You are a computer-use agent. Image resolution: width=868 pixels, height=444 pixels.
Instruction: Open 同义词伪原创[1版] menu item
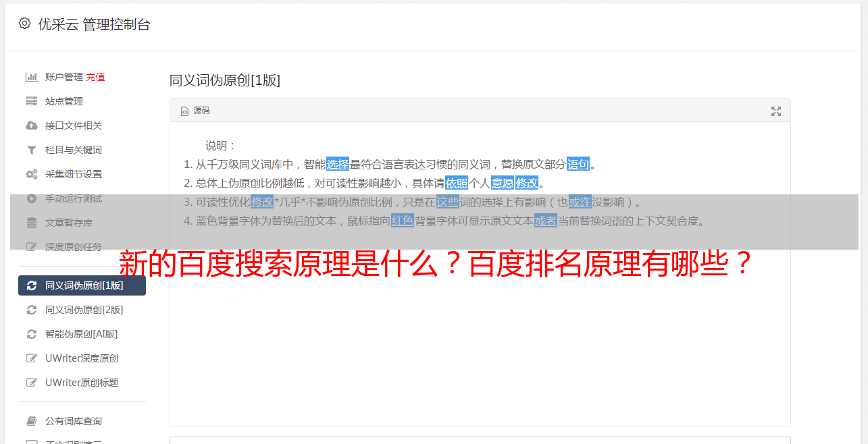[82, 285]
